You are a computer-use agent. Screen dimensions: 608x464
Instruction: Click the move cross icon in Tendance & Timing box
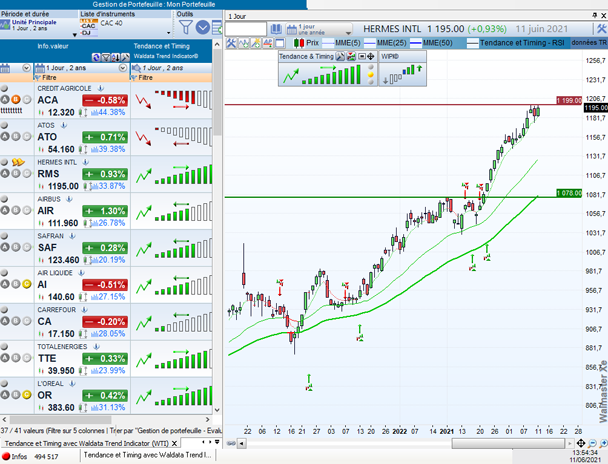pyautogui.click(x=371, y=57)
